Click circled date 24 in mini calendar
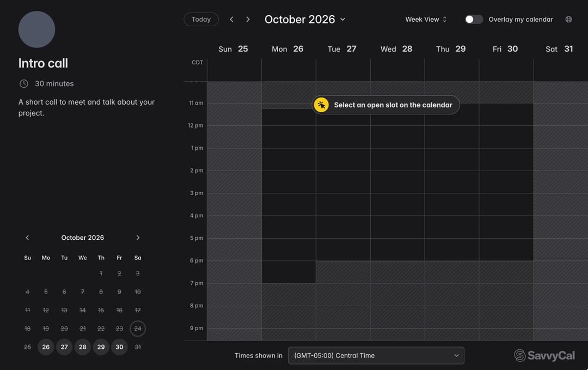Viewport: 588px width, 370px height. [138, 329]
